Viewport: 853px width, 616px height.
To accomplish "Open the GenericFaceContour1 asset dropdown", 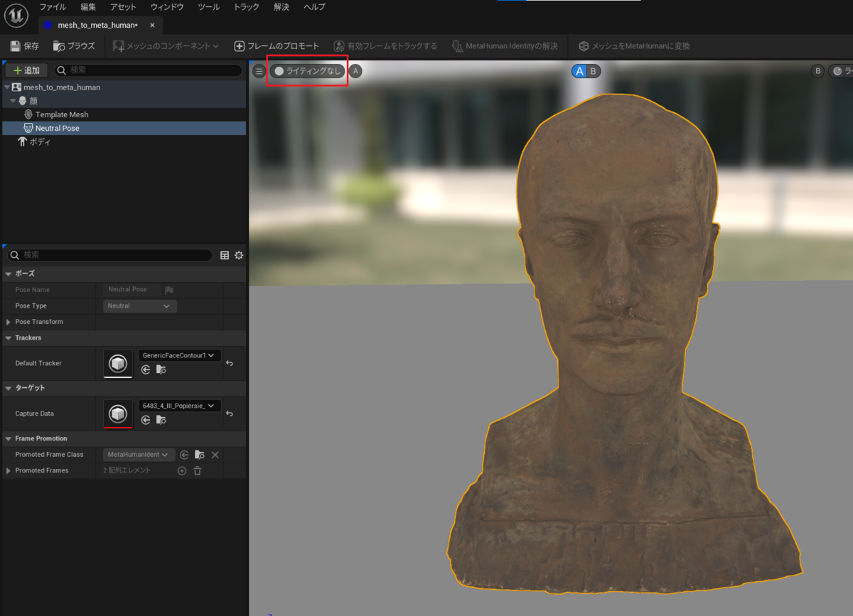I will 179,355.
